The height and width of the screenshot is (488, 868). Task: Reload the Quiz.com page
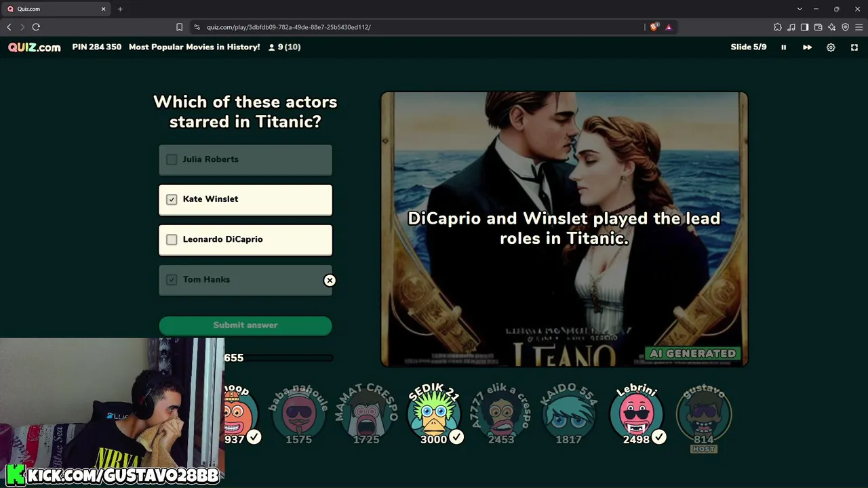coord(36,27)
